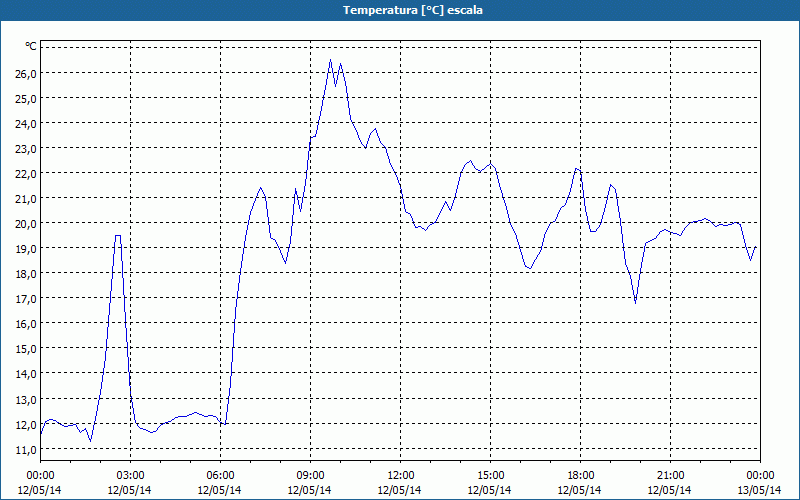Click the 13/05/14 date label
The image size is (800, 500).
[760, 490]
